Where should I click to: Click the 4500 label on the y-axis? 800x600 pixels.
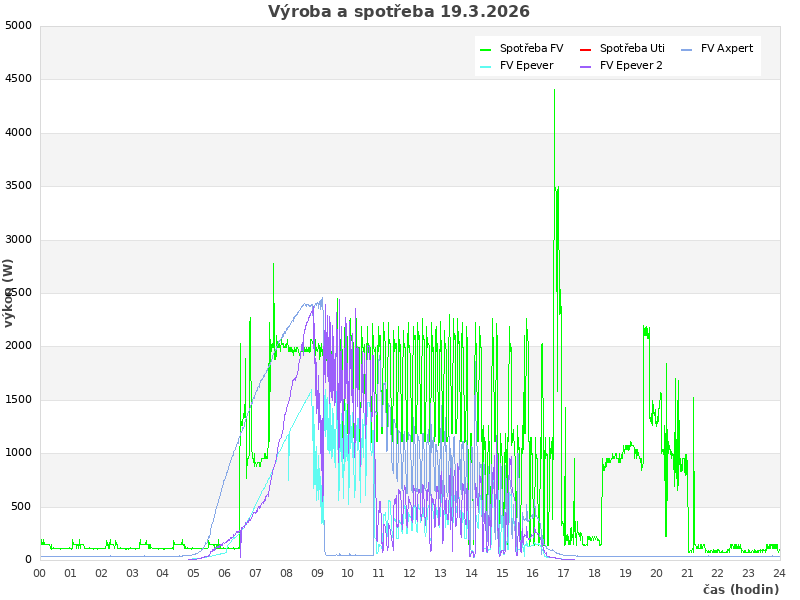(x=19, y=79)
